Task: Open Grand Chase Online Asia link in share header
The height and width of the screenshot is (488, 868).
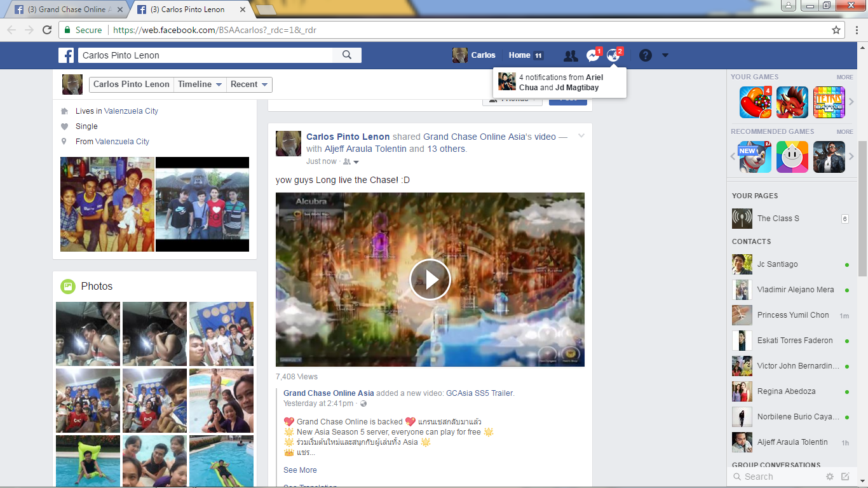Action: [475, 137]
